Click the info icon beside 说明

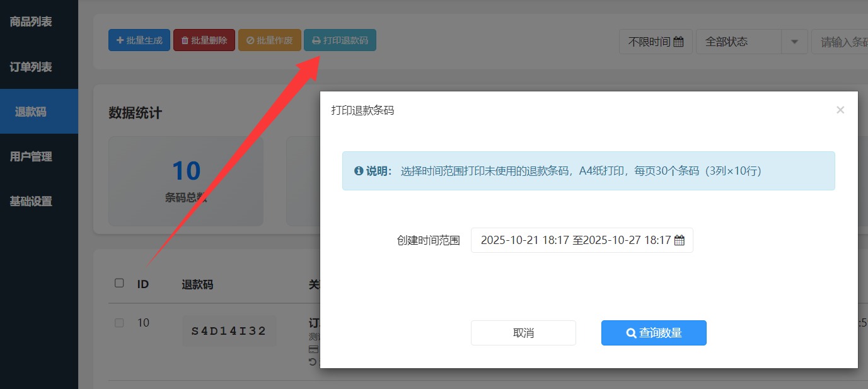[x=359, y=171]
